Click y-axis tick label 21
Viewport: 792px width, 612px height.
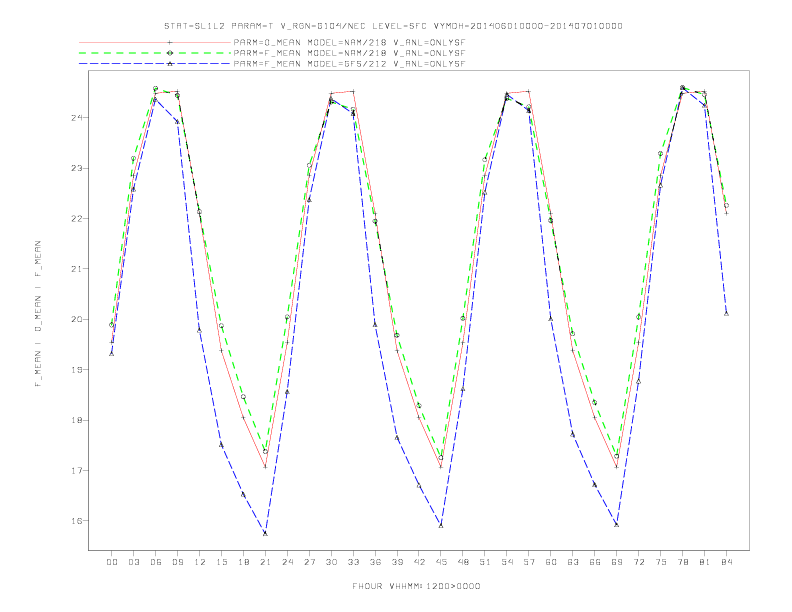pos(76,269)
